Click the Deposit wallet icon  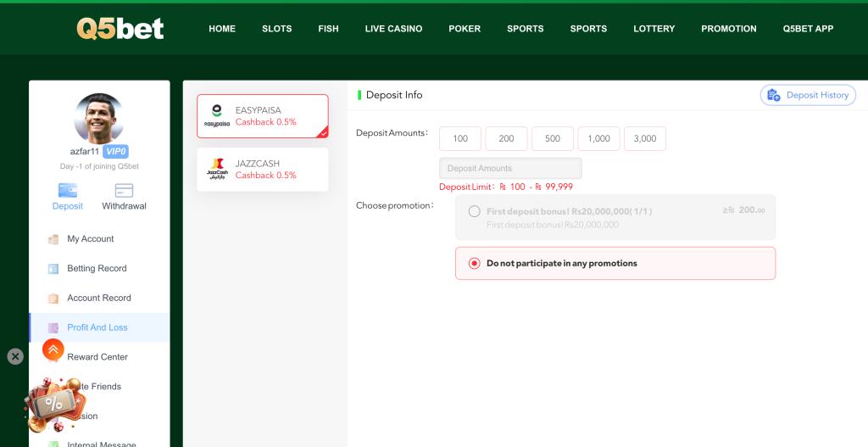point(68,190)
